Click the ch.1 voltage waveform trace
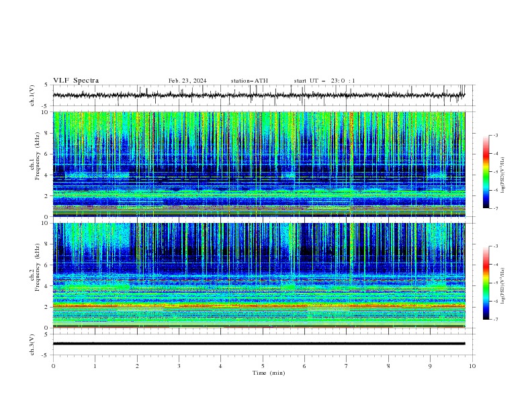Viewport: 532px width, 411px height. 259,95
